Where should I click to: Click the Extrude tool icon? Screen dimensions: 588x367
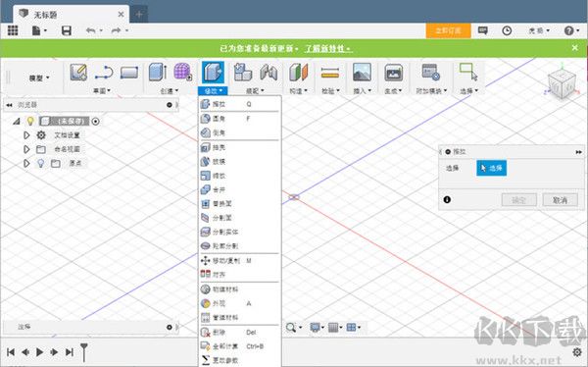[x=158, y=72]
